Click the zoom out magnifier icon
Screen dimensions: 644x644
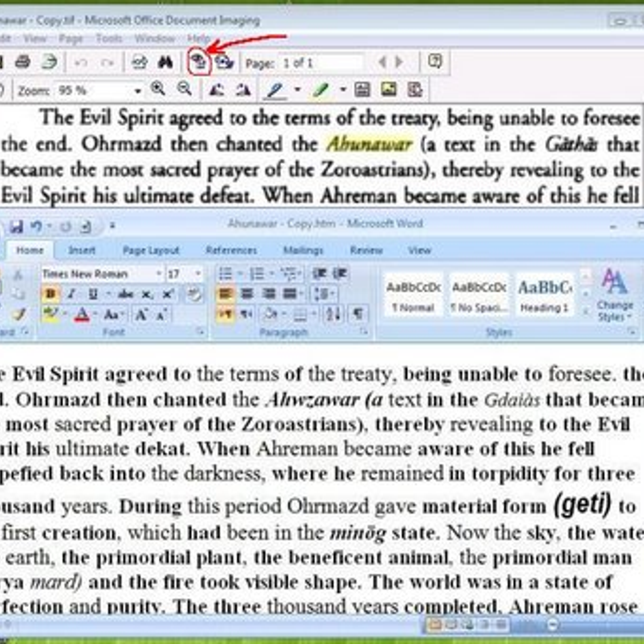(x=184, y=89)
